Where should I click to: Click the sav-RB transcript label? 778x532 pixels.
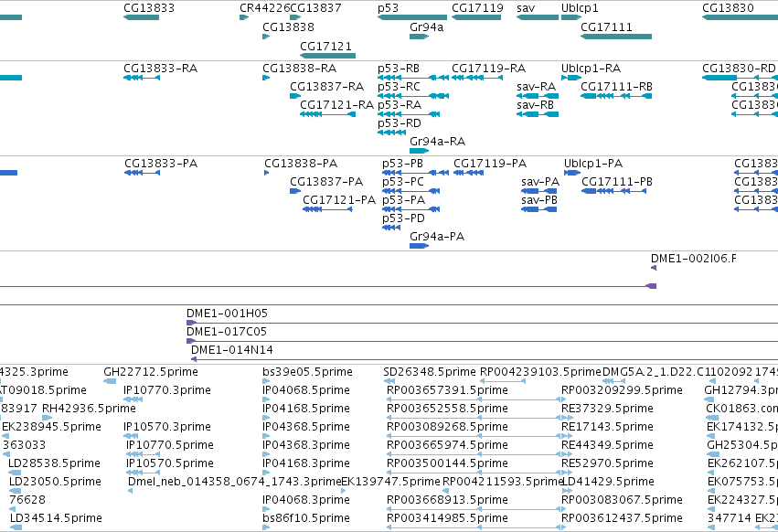click(x=536, y=105)
